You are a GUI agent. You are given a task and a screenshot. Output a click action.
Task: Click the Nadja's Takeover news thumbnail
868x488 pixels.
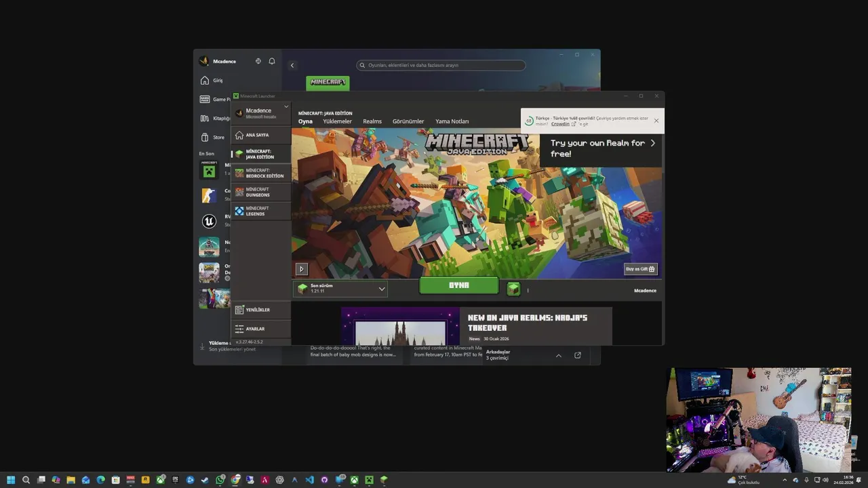click(x=400, y=327)
